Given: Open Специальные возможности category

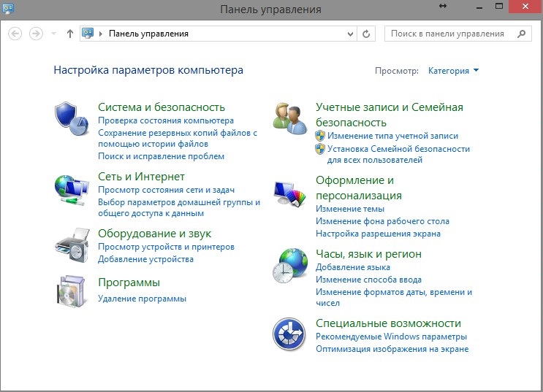Looking at the screenshot, I should [x=388, y=323].
